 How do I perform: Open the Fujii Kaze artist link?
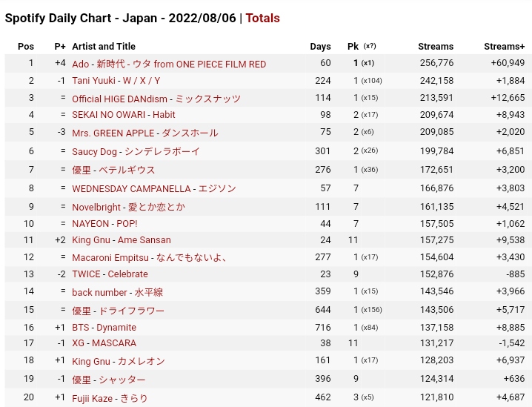click(93, 398)
